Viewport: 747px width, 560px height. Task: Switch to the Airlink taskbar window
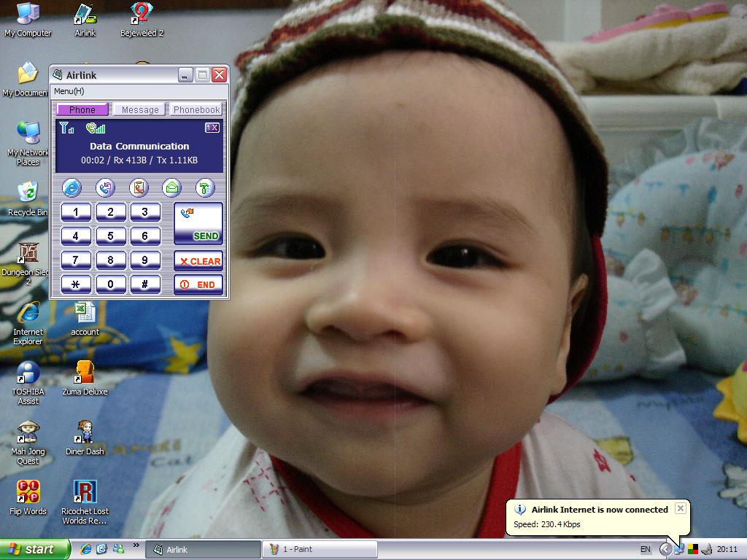click(x=203, y=550)
